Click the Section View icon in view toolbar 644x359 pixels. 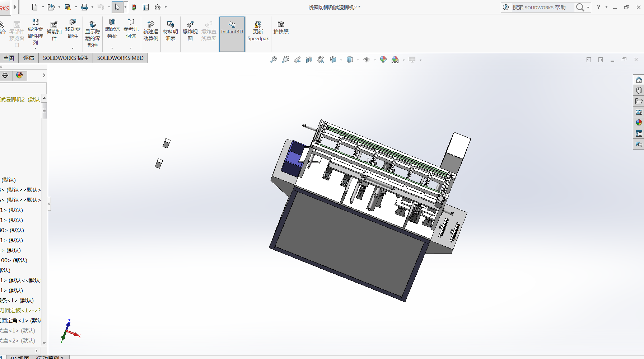click(309, 60)
